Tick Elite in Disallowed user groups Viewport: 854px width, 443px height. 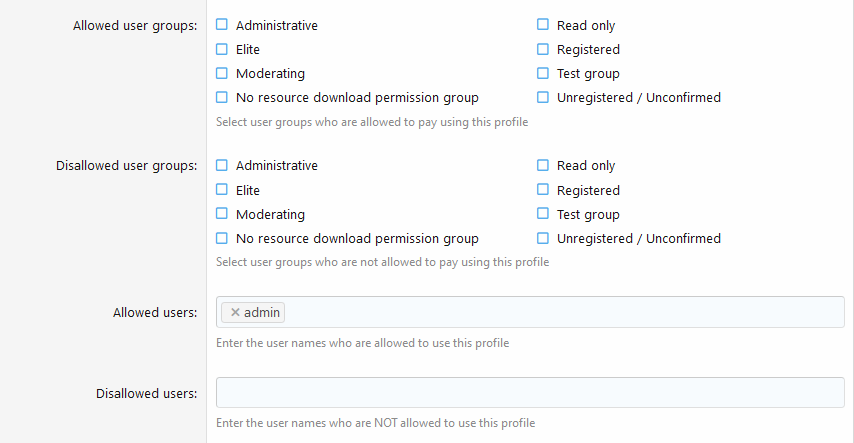222,190
